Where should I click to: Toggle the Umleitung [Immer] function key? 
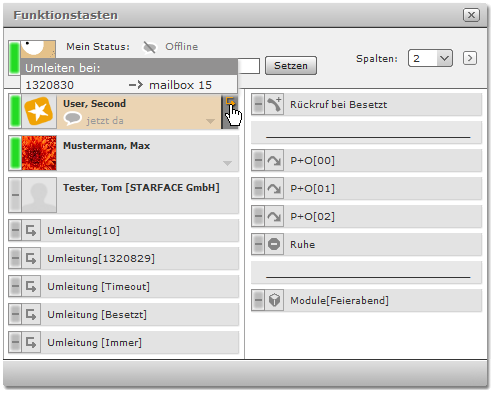coord(123,342)
